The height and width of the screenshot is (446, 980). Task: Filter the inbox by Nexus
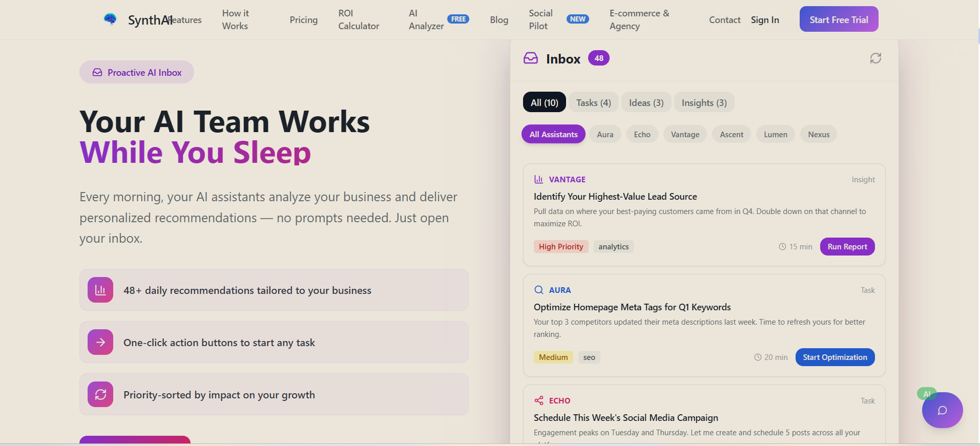819,134
